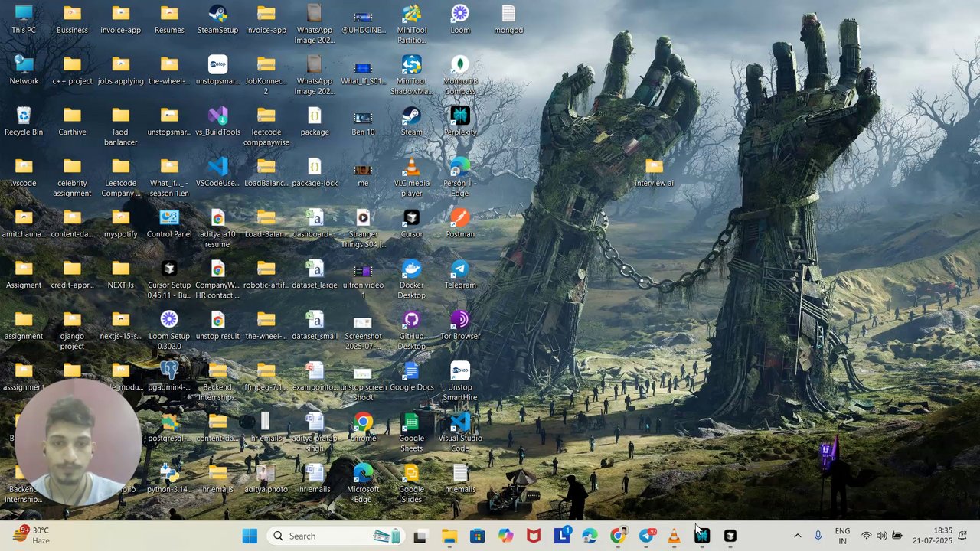Screen dimensions: 980x551
Task: Open the Carthive folder
Action: pyautogui.click(x=72, y=121)
